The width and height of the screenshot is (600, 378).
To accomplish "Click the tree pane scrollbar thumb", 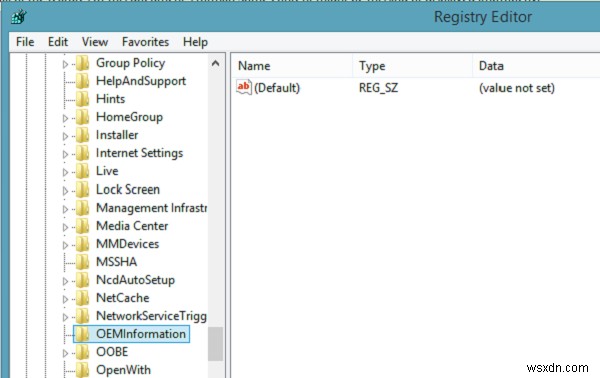I will [215, 344].
